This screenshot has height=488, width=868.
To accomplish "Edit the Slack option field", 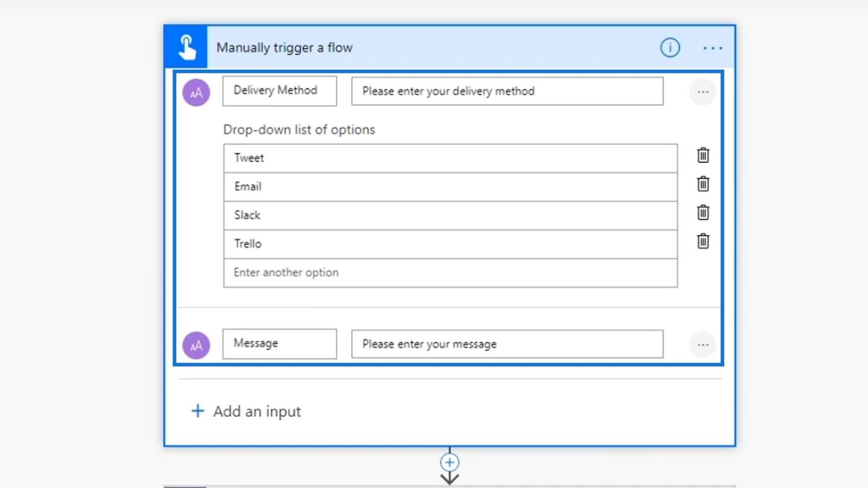I will (451, 215).
